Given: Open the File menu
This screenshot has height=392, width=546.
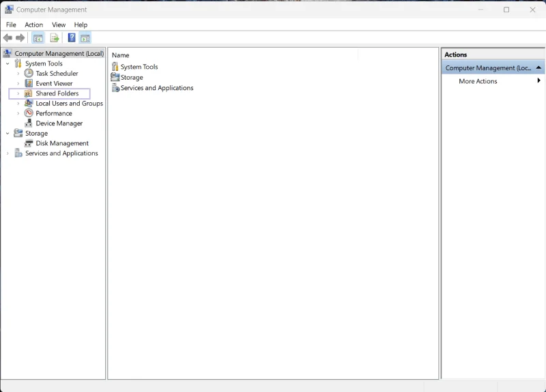Looking at the screenshot, I should (x=11, y=25).
